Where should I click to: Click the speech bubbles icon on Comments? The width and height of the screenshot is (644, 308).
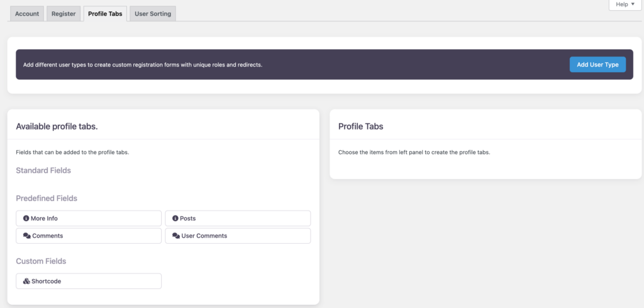click(x=26, y=236)
